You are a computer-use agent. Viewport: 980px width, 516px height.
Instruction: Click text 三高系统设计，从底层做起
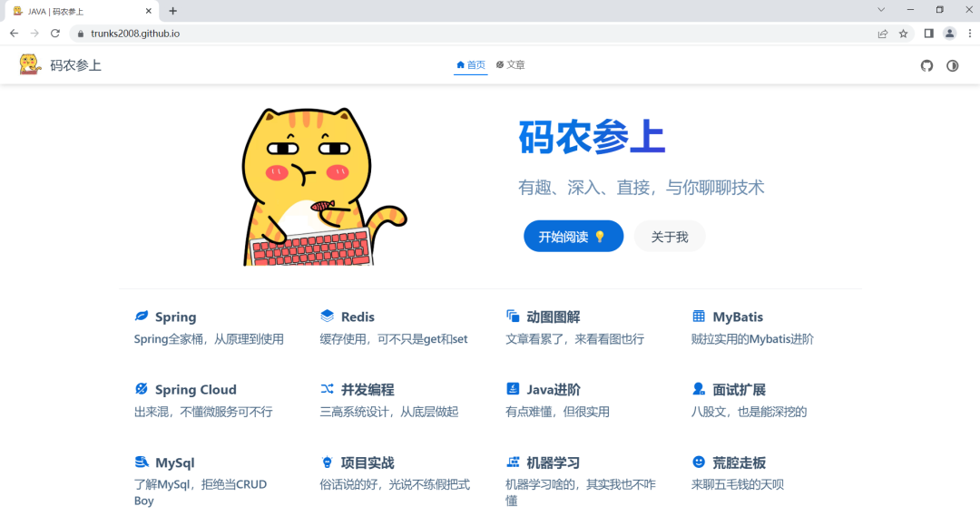tap(388, 411)
